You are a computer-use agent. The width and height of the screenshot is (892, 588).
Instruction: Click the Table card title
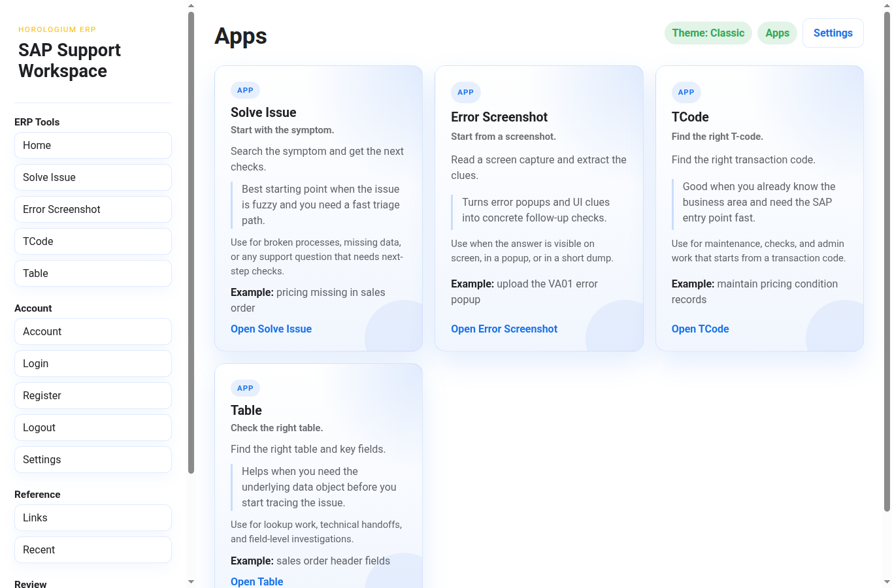(x=246, y=410)
